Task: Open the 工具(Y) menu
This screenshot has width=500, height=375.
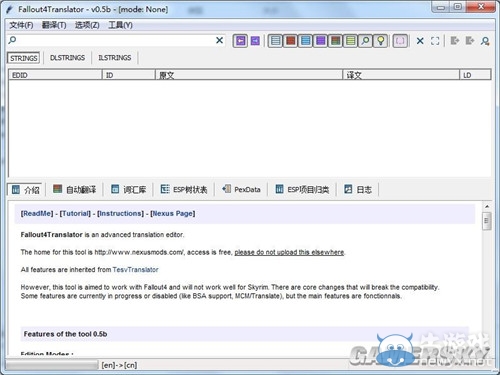Action: [120, 25]
